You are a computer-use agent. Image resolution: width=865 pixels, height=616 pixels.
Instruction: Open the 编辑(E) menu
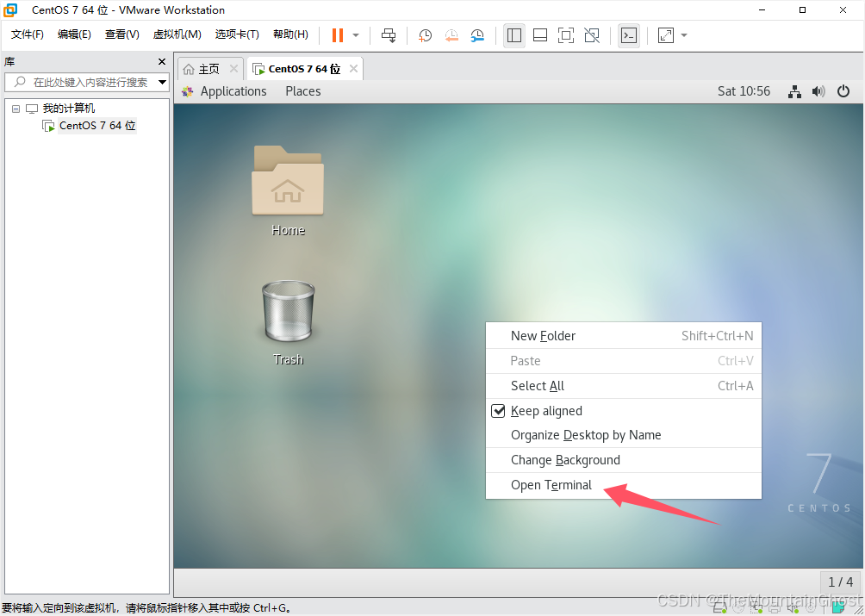point(74,34)
